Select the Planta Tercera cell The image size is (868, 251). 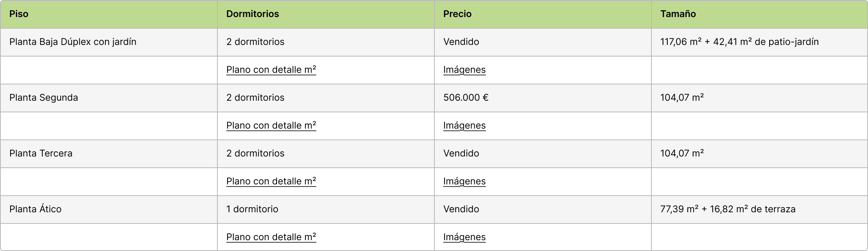coord(41,153)
